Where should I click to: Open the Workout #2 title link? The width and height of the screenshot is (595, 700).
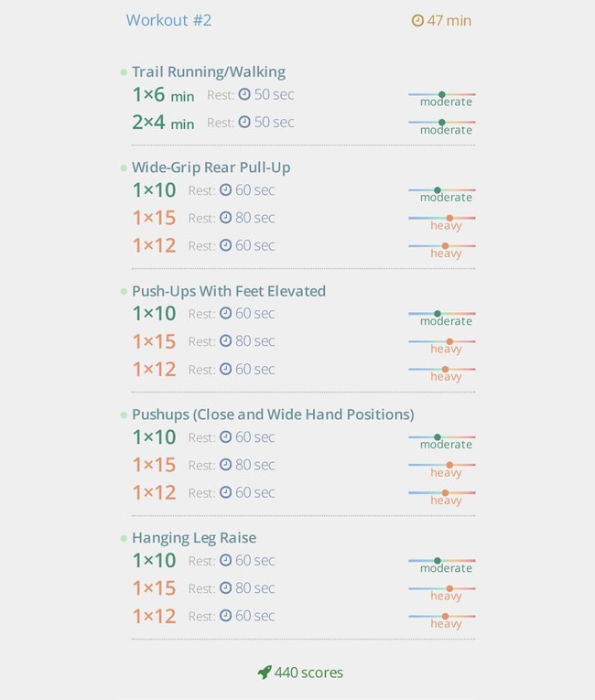coord(168,20)
